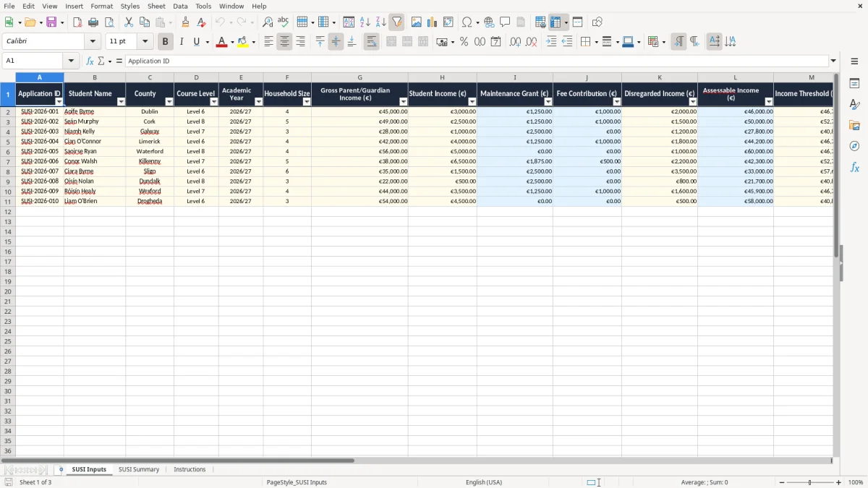Run the Spelling check icon
Image resolution: width=868 pixels, height=488 pixels.
(x=284, y=22)
